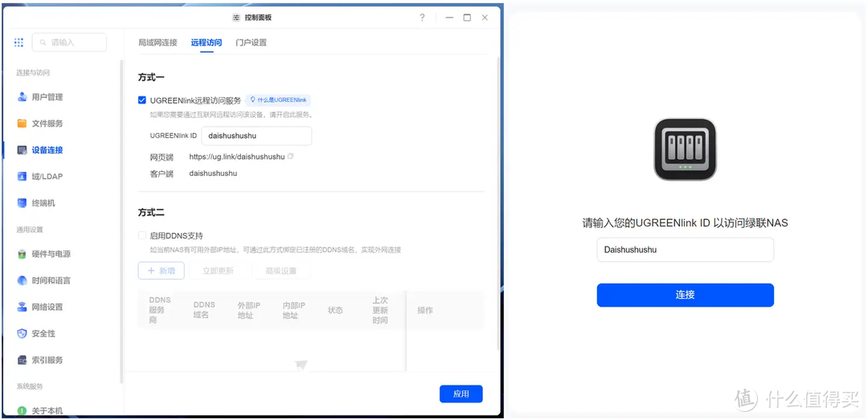Click the User Management (用户管理) icon
Image resolution: width=868 pixels, height=420 pixels.
coord(23,97)
